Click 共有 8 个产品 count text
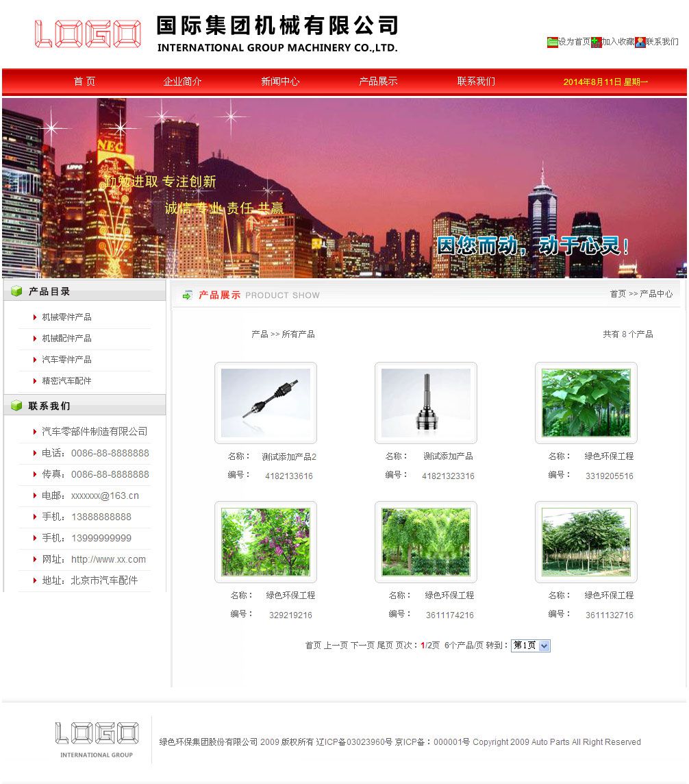 click(x=627, y=334)
